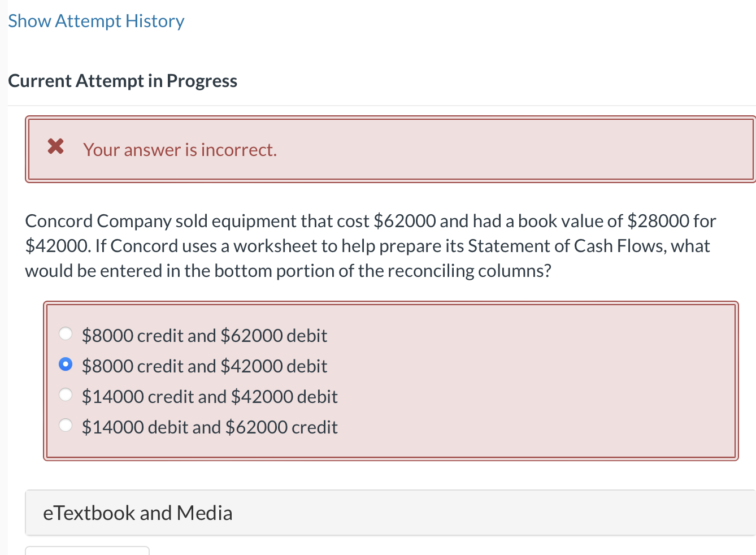Viewport: 756px width, 555px height.
Task: Select the $8000 credit and $62000 debit option
Action: (x=66, y=334)
